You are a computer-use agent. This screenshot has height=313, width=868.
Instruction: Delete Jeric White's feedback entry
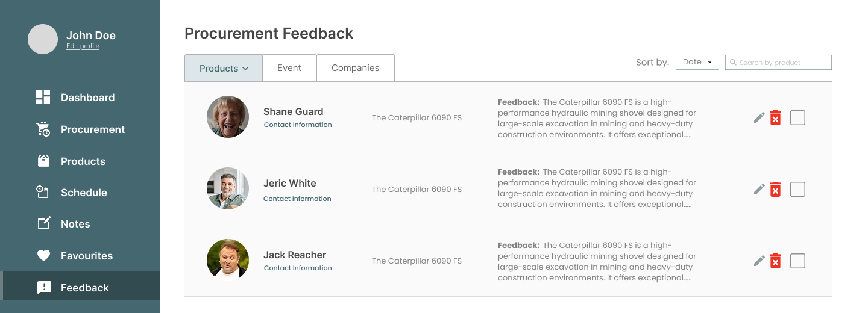776,190
